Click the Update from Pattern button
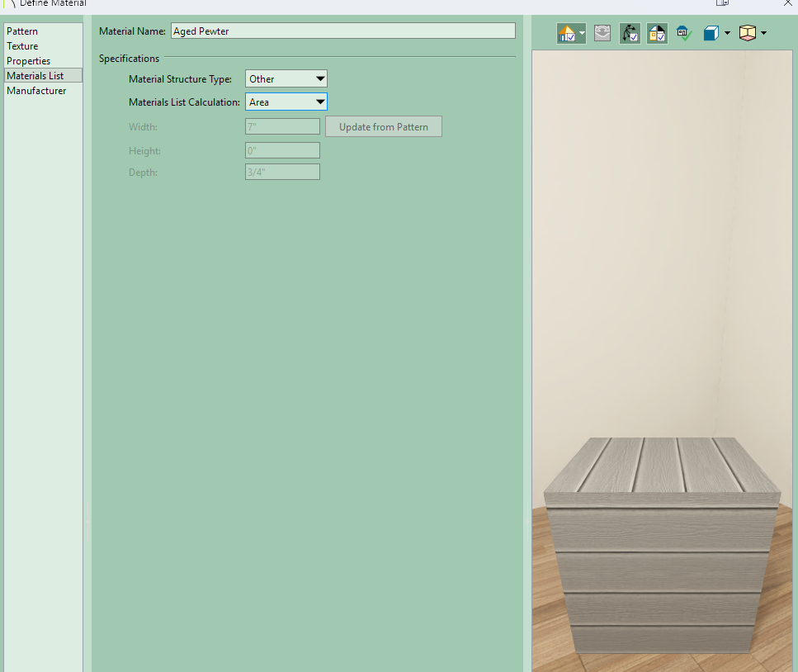 (384, 127)
